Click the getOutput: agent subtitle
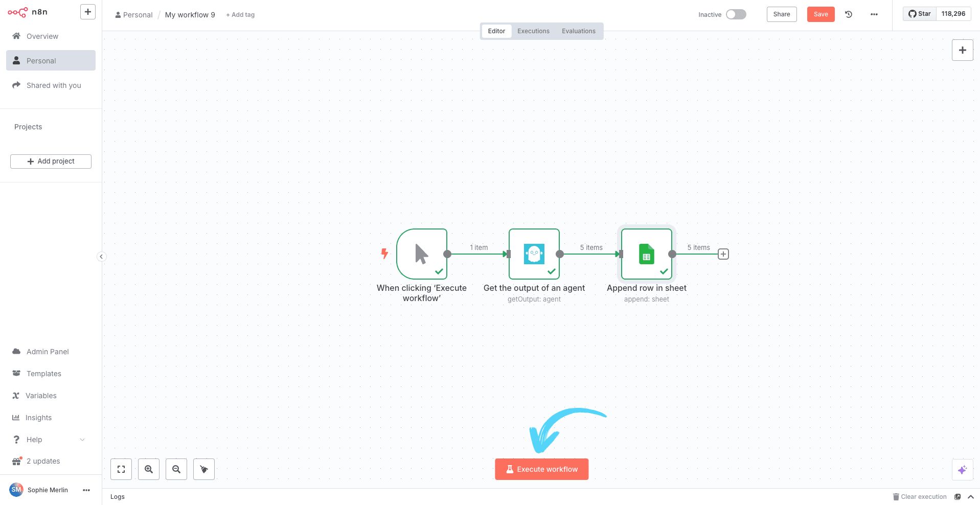 pyautogui.click(x=534, y=299)
